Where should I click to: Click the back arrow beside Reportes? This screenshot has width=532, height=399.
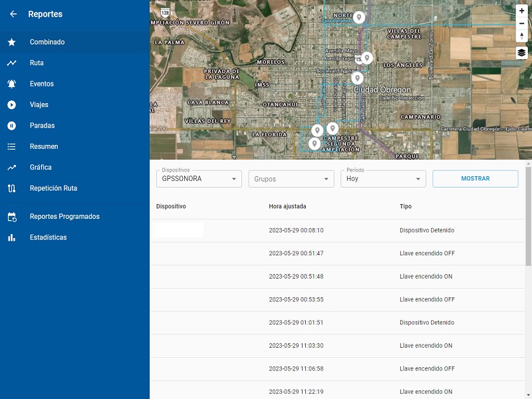13,14
